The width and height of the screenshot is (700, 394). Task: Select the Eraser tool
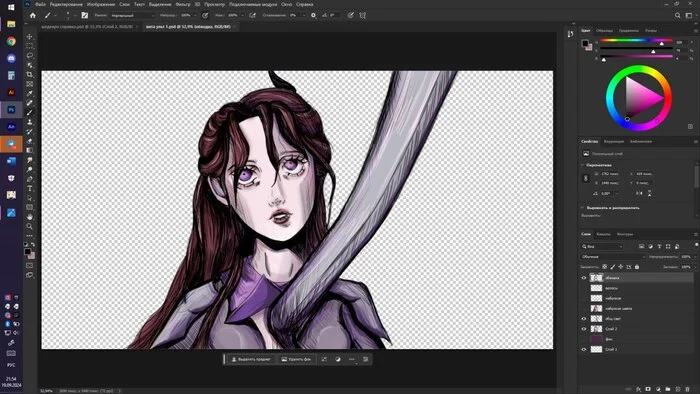tap(29, 141)
